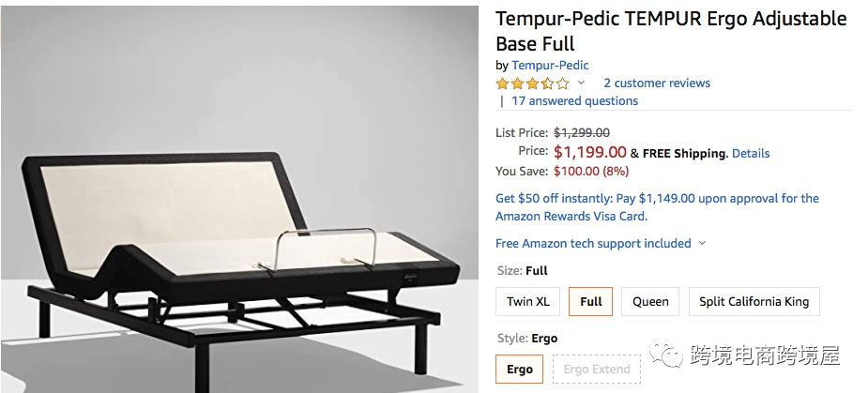The height and width of the screenshot is (393, 868).
Task: Select the Full size option
Action: (590, 302)
